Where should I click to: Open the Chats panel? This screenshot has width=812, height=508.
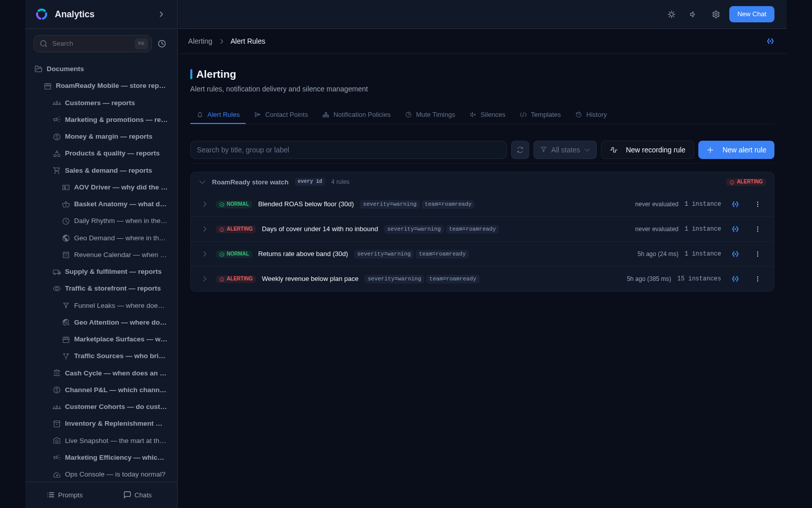[138, 495]
